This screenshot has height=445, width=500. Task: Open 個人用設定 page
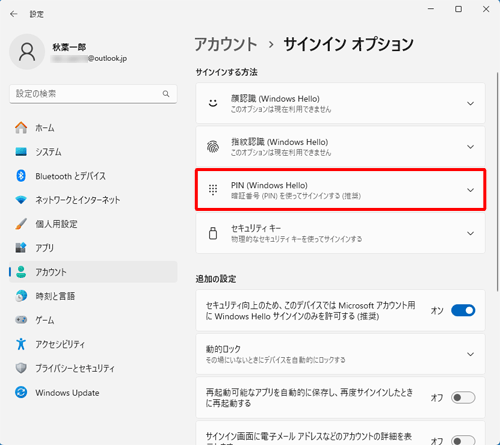pyautogui.click(x=93, y=224)
